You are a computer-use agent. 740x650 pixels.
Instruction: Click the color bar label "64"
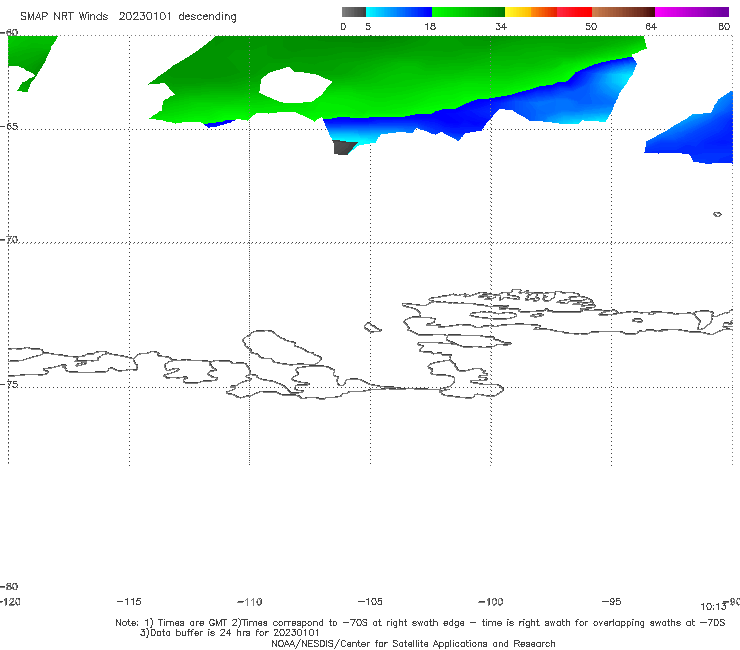click(x=651, y=26)
